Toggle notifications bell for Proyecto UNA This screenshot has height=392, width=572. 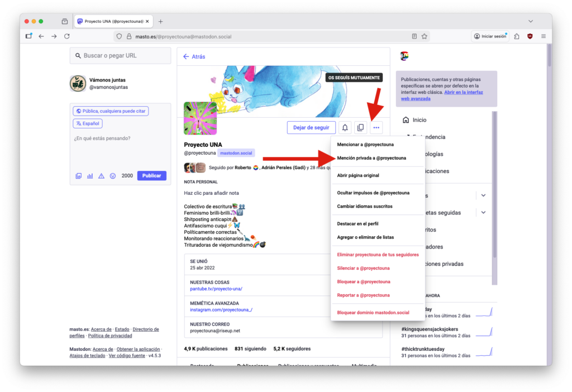345,127
